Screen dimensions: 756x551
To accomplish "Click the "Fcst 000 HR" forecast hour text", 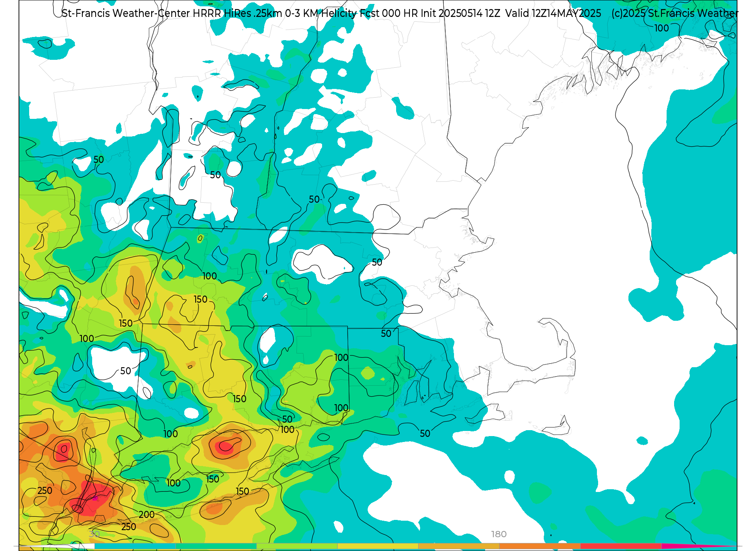I will tap(389, 13).
